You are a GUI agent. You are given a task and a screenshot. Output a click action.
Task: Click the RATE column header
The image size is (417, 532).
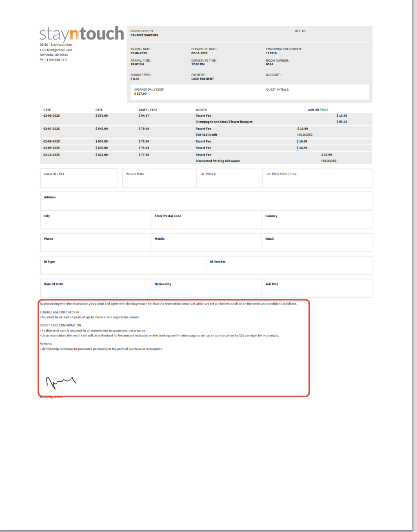tap(99, 110)
